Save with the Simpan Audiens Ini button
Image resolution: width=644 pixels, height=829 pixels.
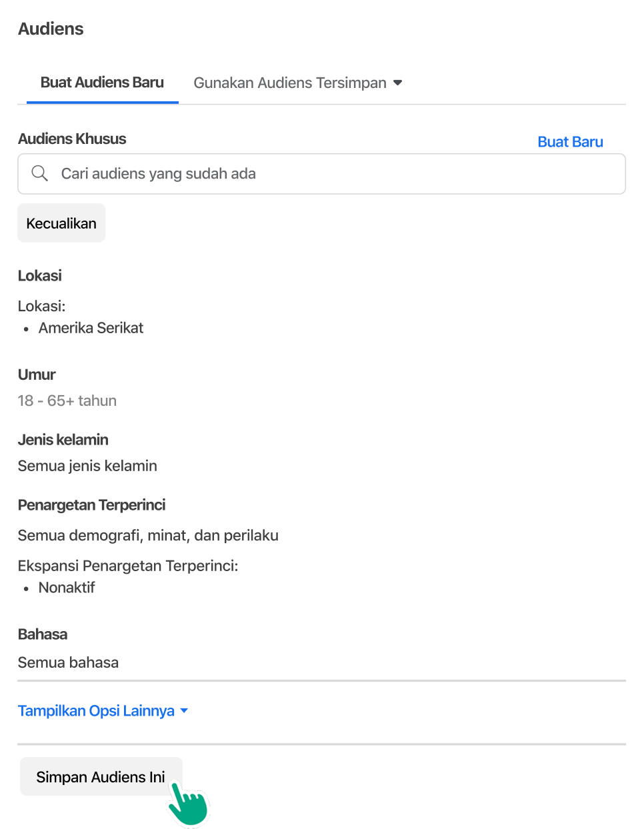click(101, 777)
